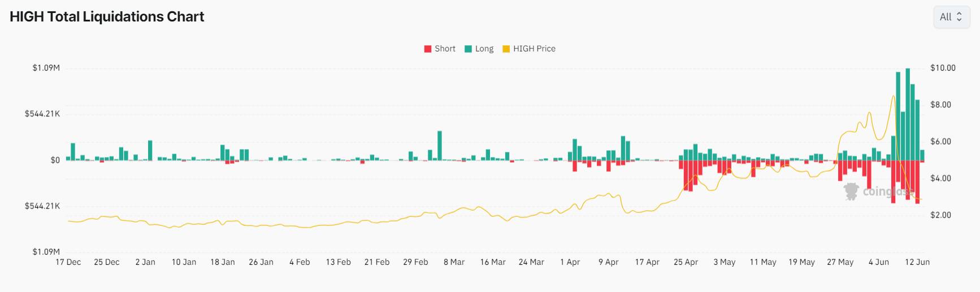
Task: Click the up-down chevron beside All
Action: (959, 17)
